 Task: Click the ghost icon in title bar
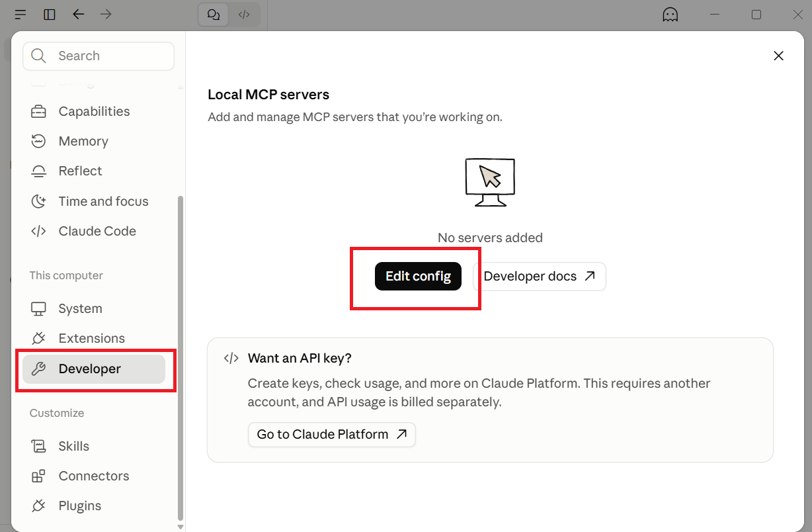(x=670, y=15)
